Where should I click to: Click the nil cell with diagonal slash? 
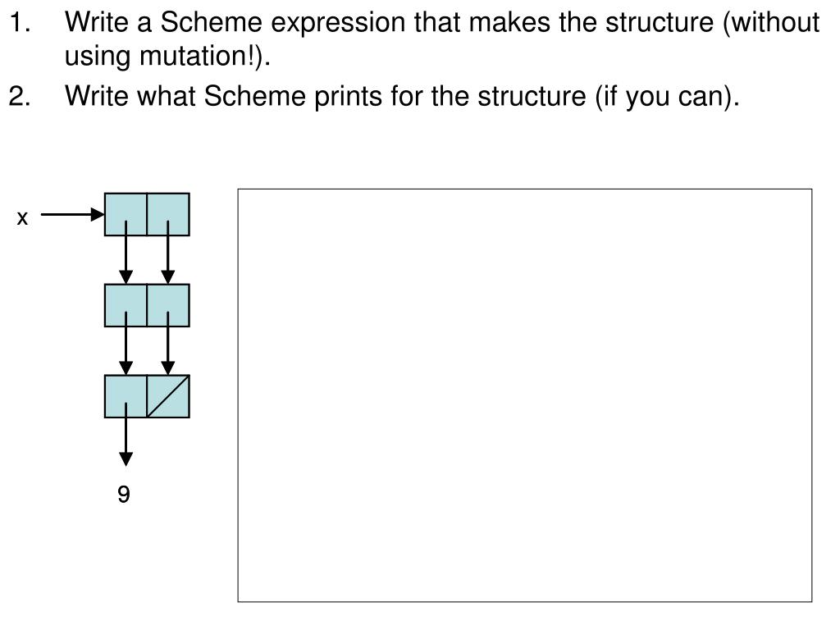[x=168, y=396]
